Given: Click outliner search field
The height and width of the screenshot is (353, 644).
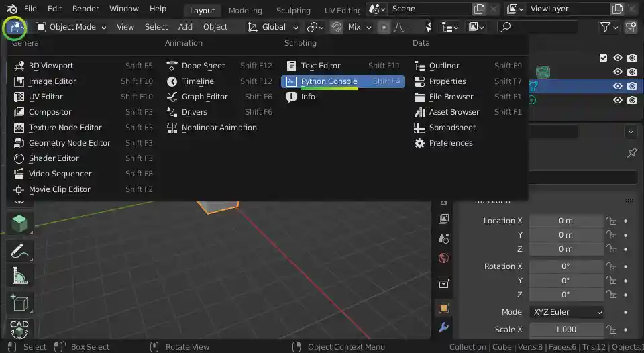Looking at the screenshot, I should (x=537, y=27).
